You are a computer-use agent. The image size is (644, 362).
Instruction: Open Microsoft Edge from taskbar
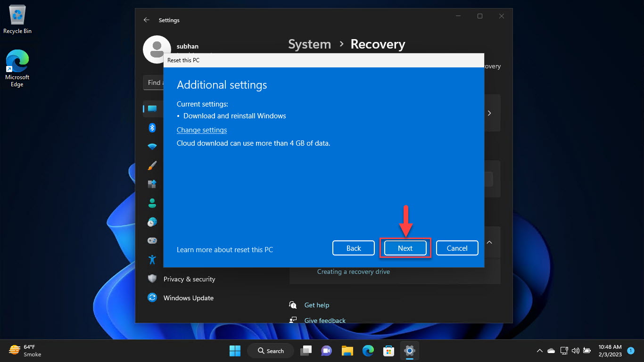[x=368, y=351]
